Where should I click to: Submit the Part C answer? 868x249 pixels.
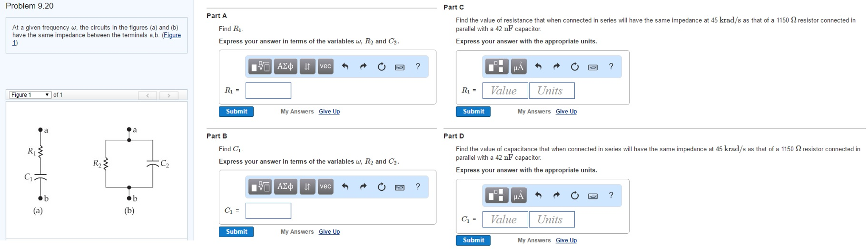click(x=473, y=111)
